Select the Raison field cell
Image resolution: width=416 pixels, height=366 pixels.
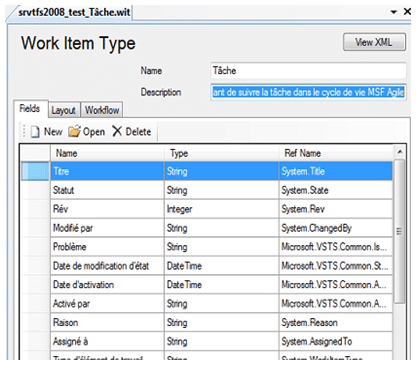[107, 322]
